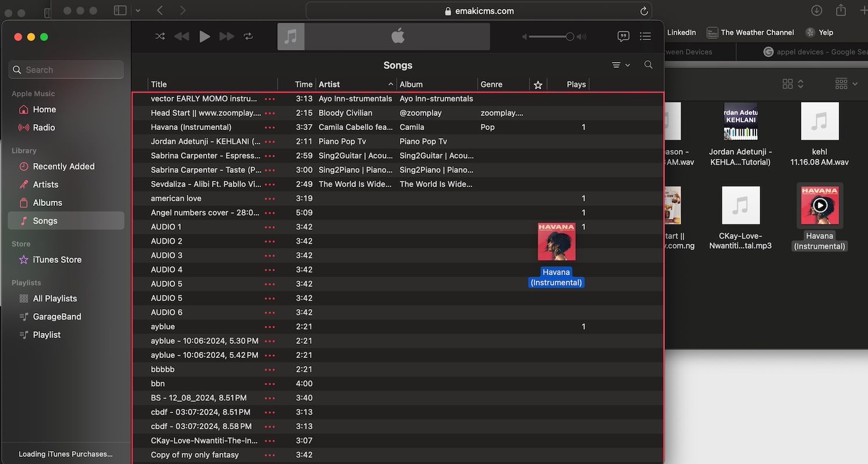Open The Weather Channel bookmark
The height and width of the screenshot is (464, 868).
pyautogui.click(x=750, y=32)
